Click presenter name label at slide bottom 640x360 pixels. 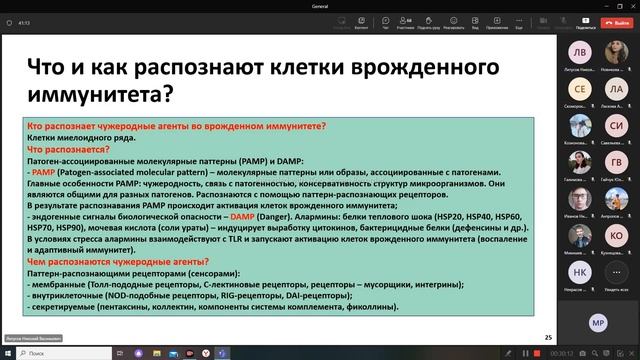33,338
